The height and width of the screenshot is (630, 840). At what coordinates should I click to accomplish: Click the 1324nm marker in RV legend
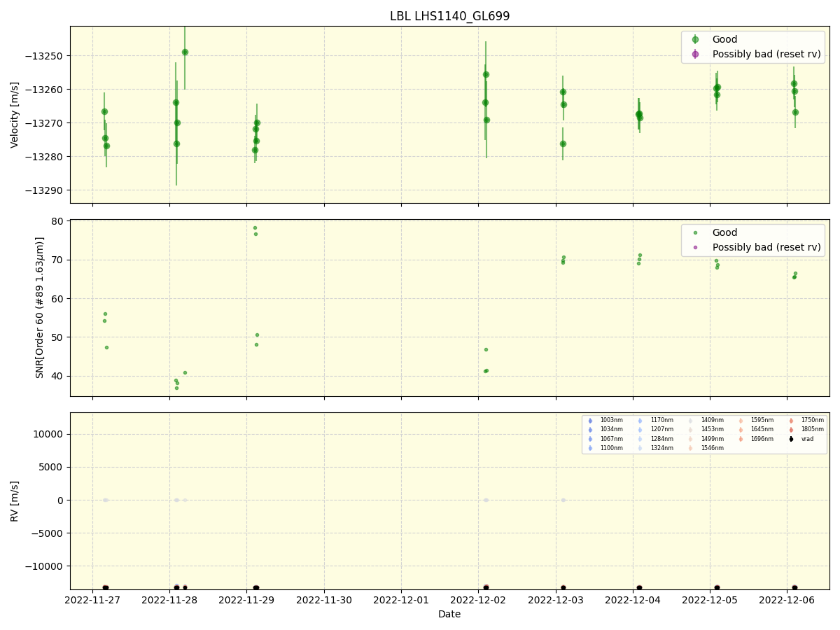pos(640,448)
